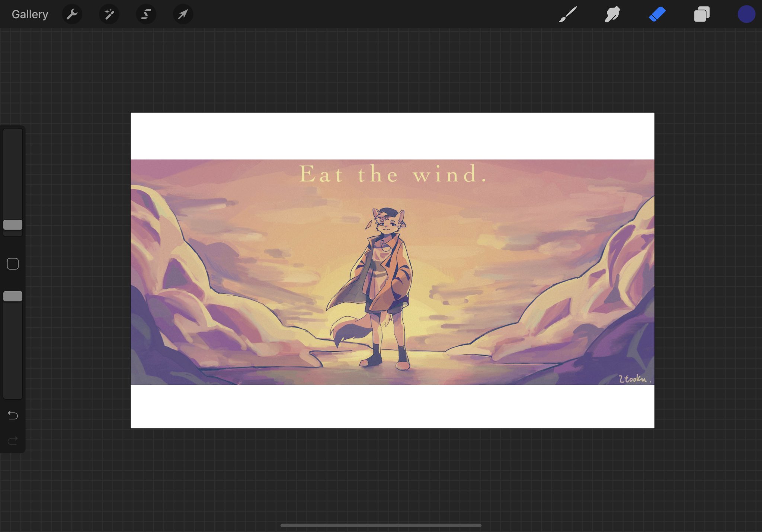
Task: Open the dark blue color swatch
Action: click(746, 14)
